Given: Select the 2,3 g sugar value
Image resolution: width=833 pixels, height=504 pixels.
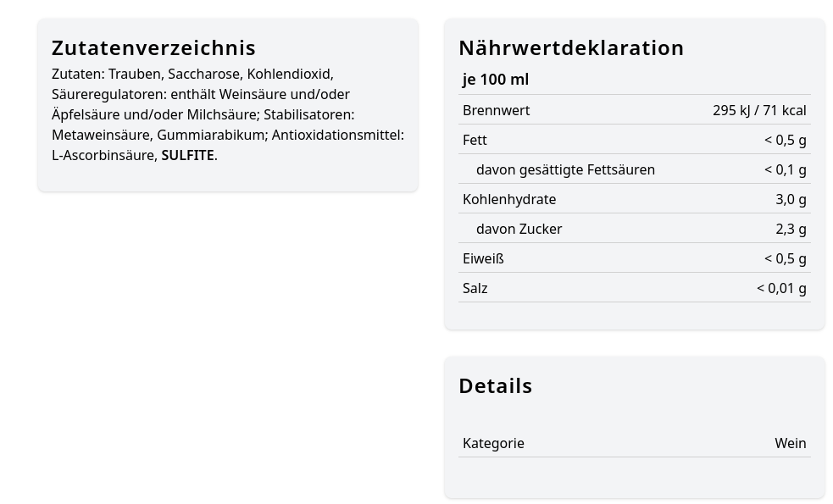Looking at the screenshot, I should pyautogui.click(x=790, y=229).
